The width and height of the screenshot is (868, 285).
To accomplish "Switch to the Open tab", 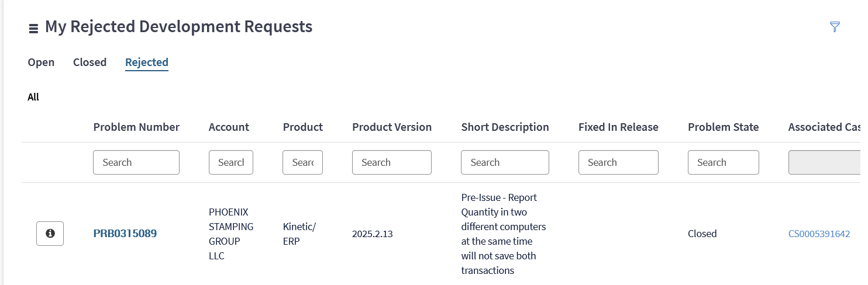I will 41,62.
